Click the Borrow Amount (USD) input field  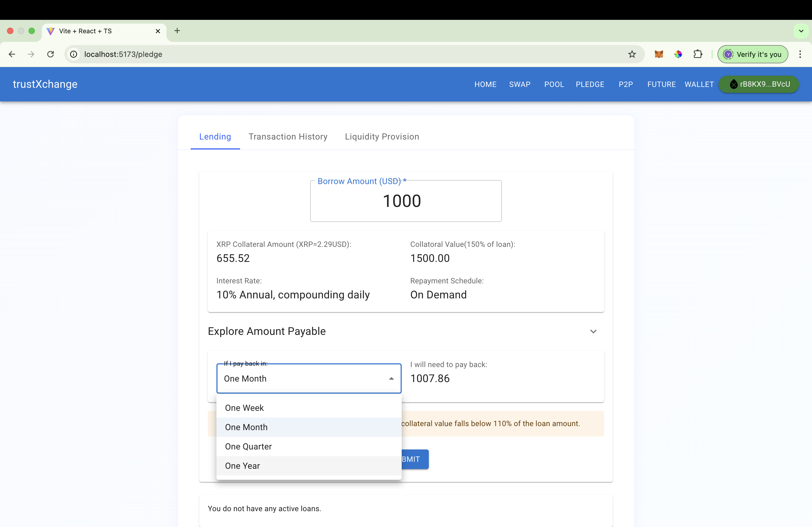[x=405, y=201]
